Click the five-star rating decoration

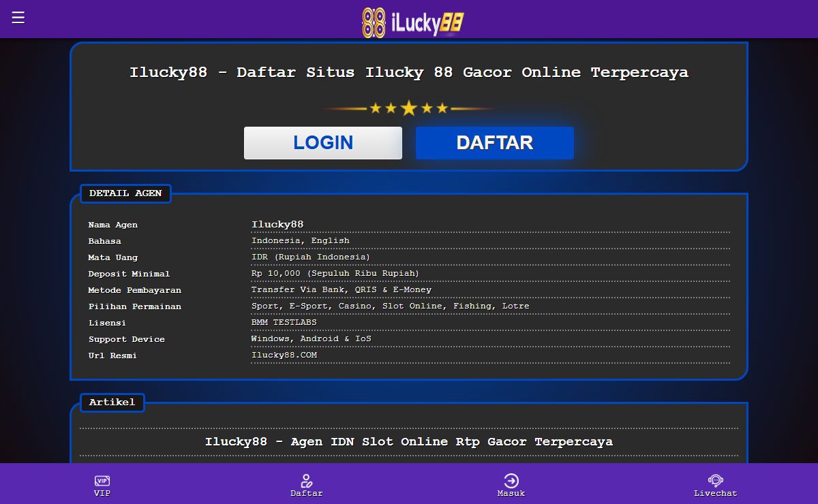(x=409, y=108)
